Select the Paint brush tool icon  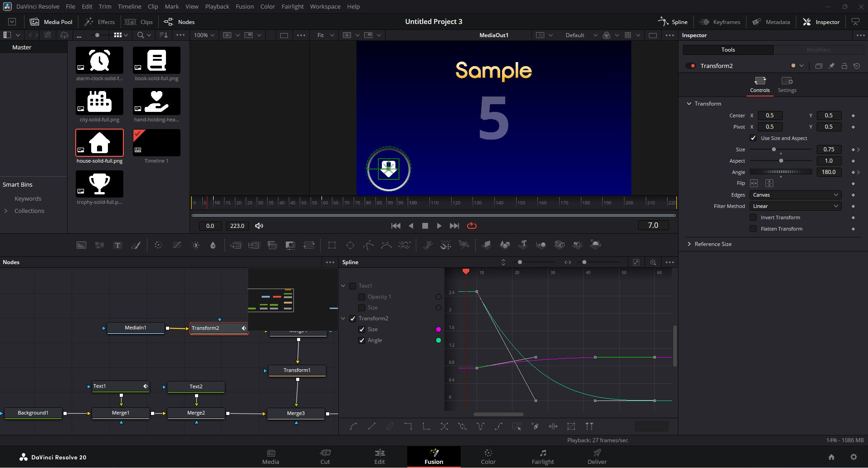point(136,245)
